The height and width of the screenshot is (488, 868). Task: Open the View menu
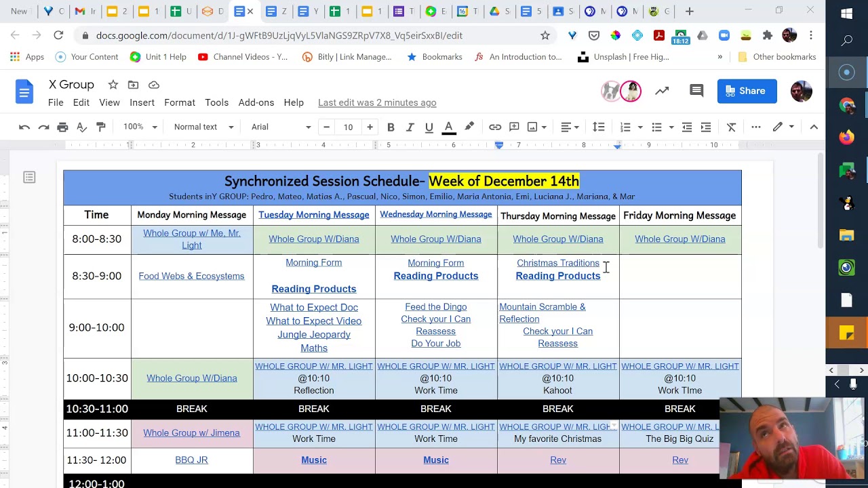109,102
